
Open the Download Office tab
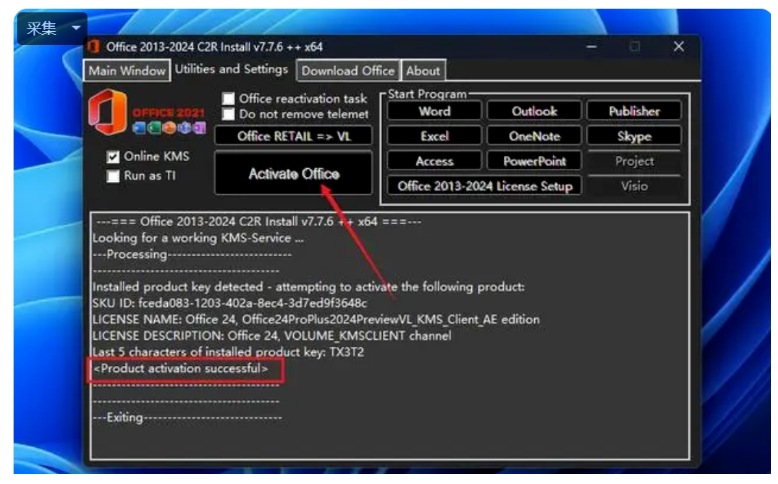[x=348, y=70]
